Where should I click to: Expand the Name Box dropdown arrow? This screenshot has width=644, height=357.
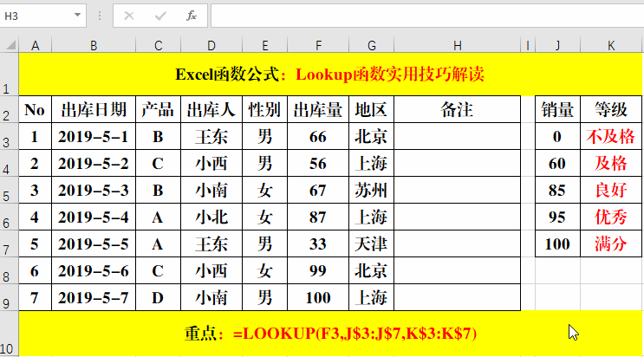tap(77, 16)
